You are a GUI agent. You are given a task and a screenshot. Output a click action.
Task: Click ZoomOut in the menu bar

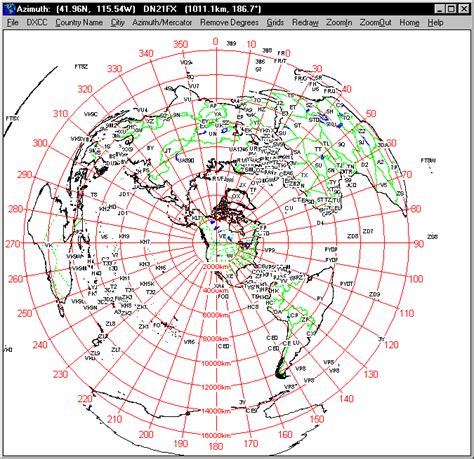(376, 23)
